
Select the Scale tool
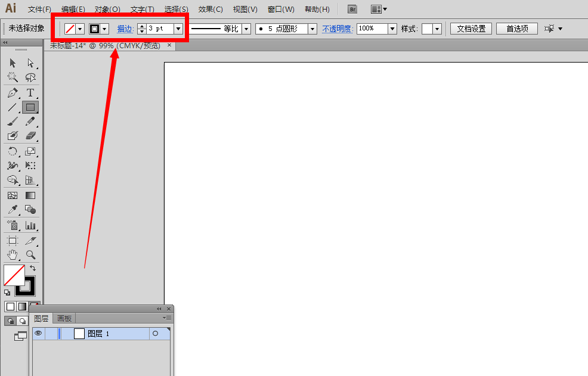[x=30, y=151]
